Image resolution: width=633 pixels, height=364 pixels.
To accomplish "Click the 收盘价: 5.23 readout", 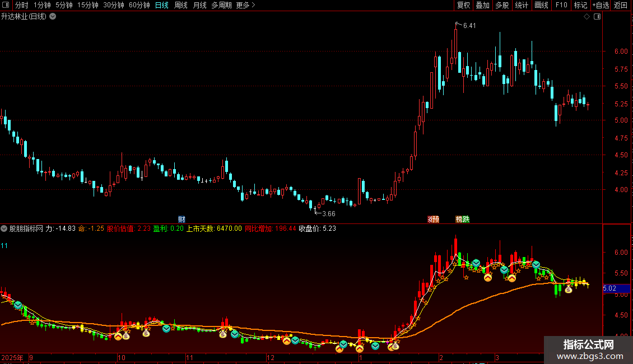I will coord(317,228).
